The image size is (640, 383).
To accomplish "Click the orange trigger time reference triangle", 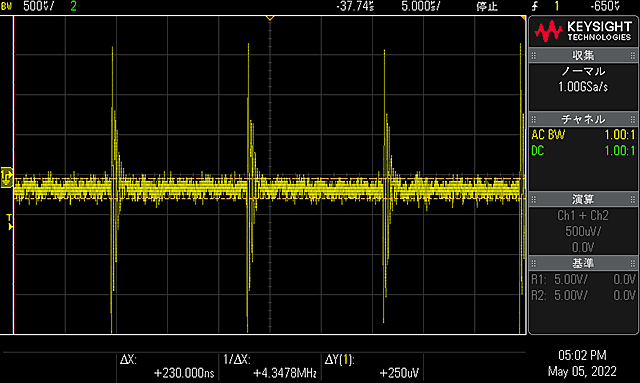I will click(269, 18).
